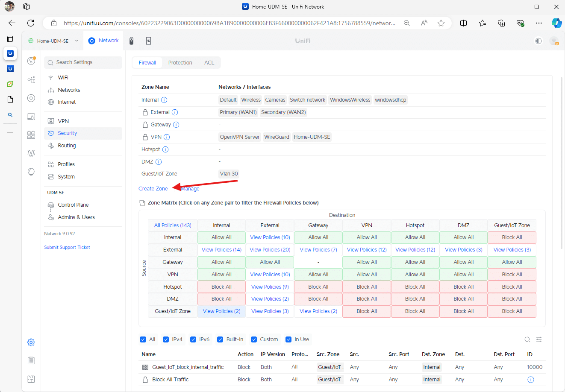Uncheck the Built-In filter checkbox
This screenshot has width=565, height=392.
pos(220,339)
